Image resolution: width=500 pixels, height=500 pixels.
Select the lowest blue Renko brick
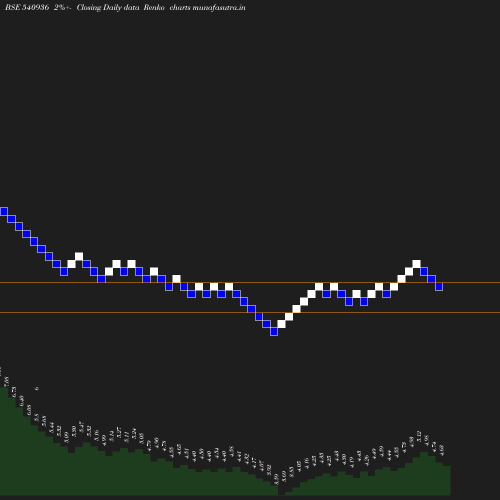point(274,331)
